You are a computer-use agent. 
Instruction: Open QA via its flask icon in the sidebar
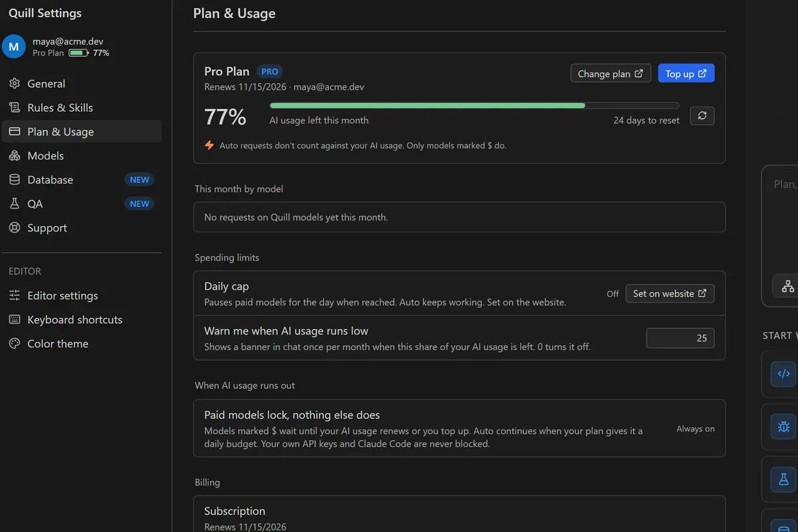15,203
